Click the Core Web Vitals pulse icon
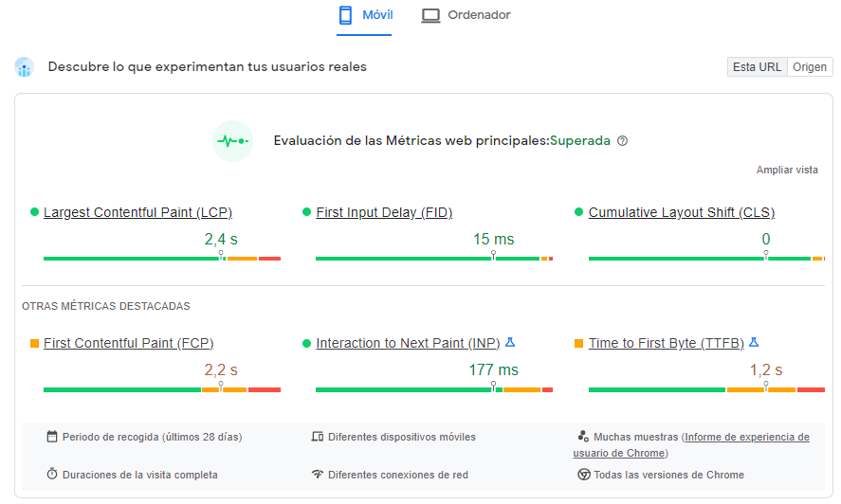The image size is (841, 504). coord(232,141)
